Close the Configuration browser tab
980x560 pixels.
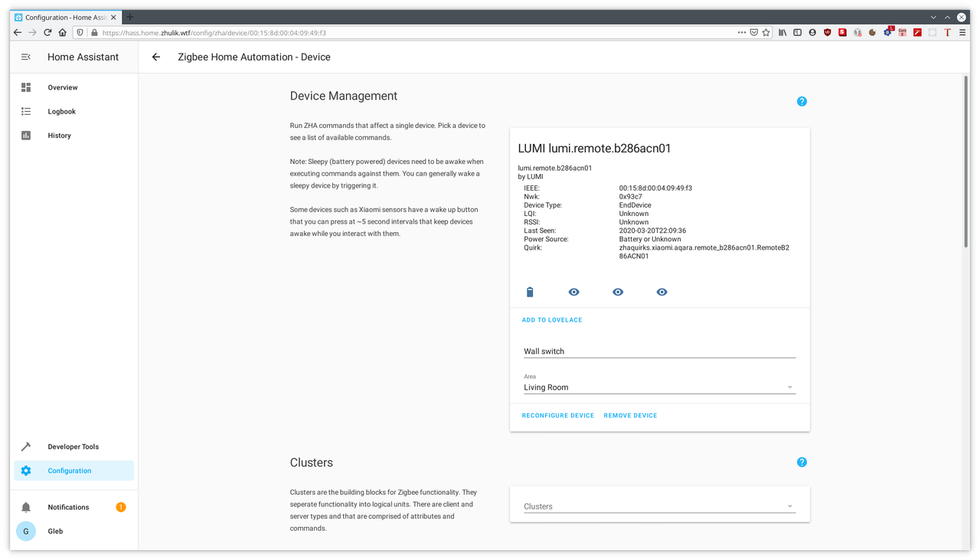pos(114,17)
